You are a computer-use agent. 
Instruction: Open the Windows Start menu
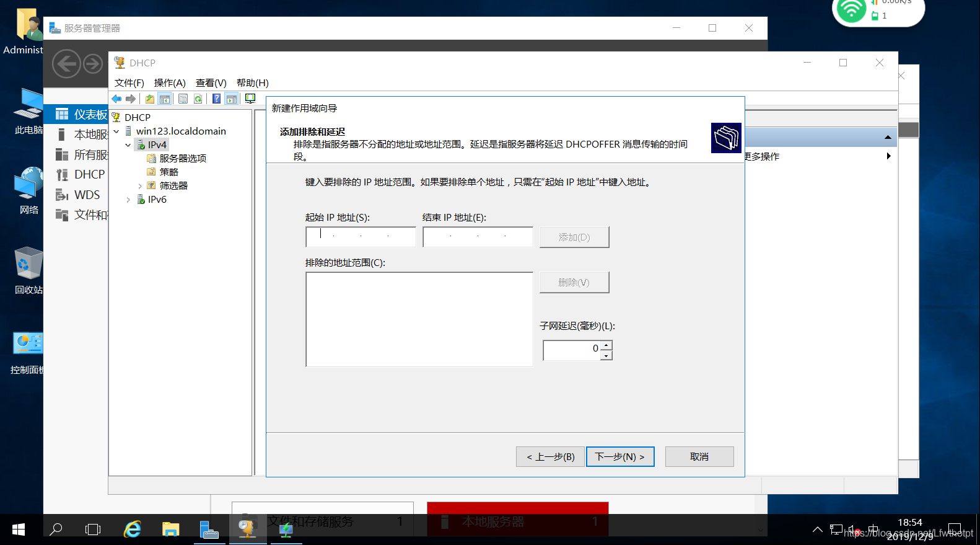[19, 529]
